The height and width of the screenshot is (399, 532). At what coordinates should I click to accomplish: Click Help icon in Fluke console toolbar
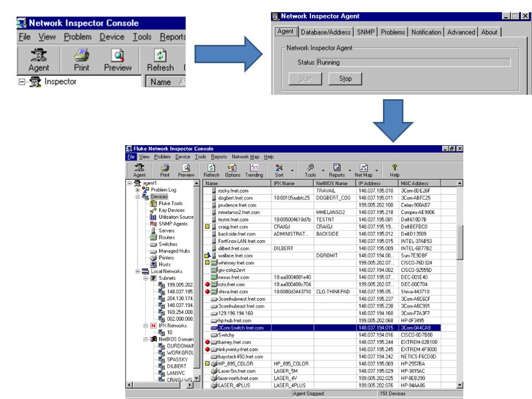[394, 171]
